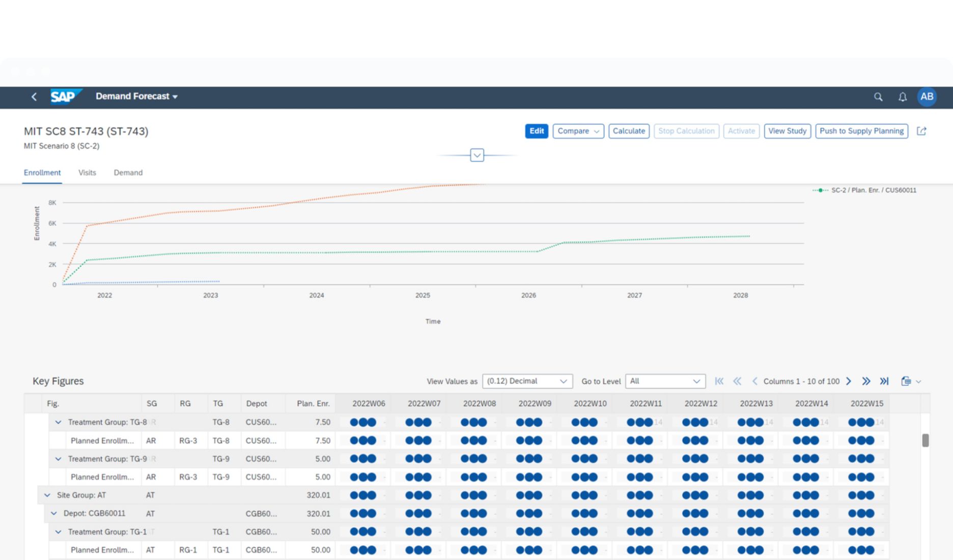Jump to last columns using the skip-to-end icon
Screen dimensions: 953x560
tap(884, 381)
